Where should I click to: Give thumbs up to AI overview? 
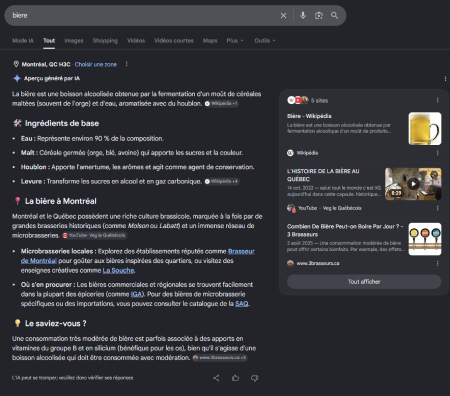(x=235, y=378)
